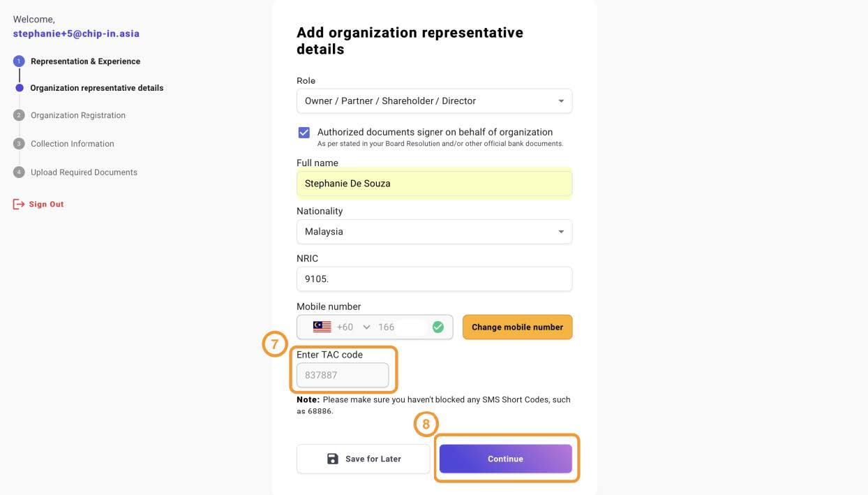868x495 pixels.
Task: Click the Full name input field
Action: pos(434,184)
